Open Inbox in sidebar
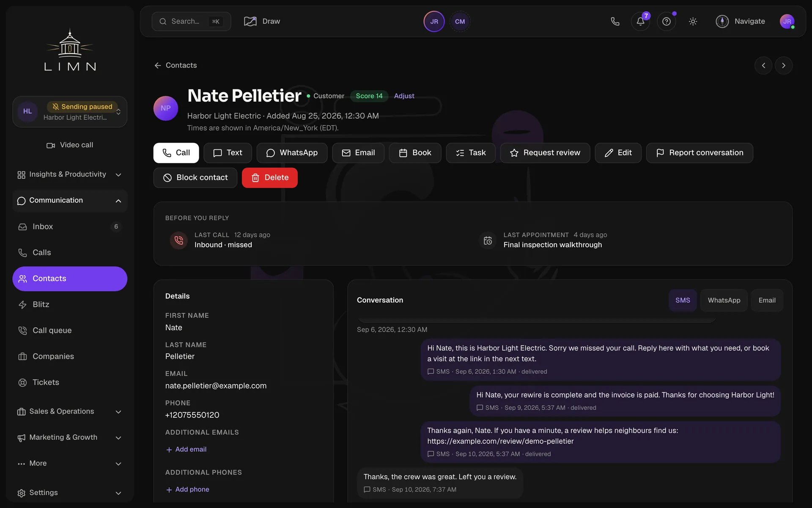The width and height of the screenshot is (812, 508). (70, 227)
